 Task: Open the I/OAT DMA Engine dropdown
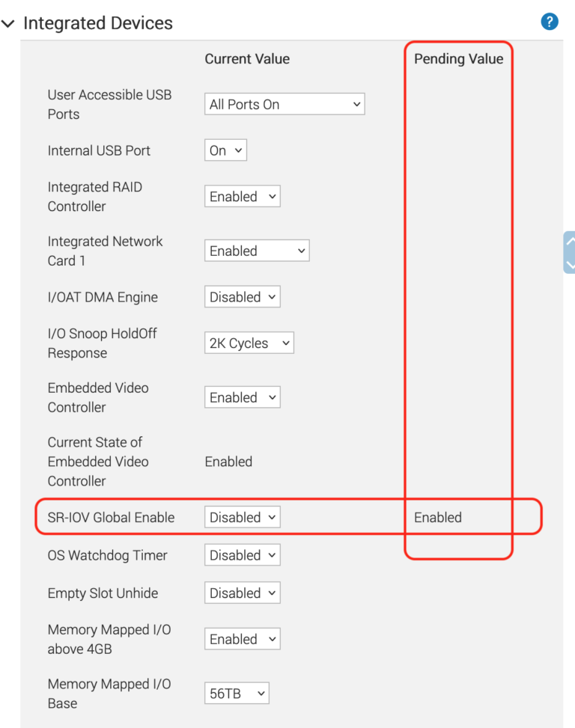pos(242,296)
